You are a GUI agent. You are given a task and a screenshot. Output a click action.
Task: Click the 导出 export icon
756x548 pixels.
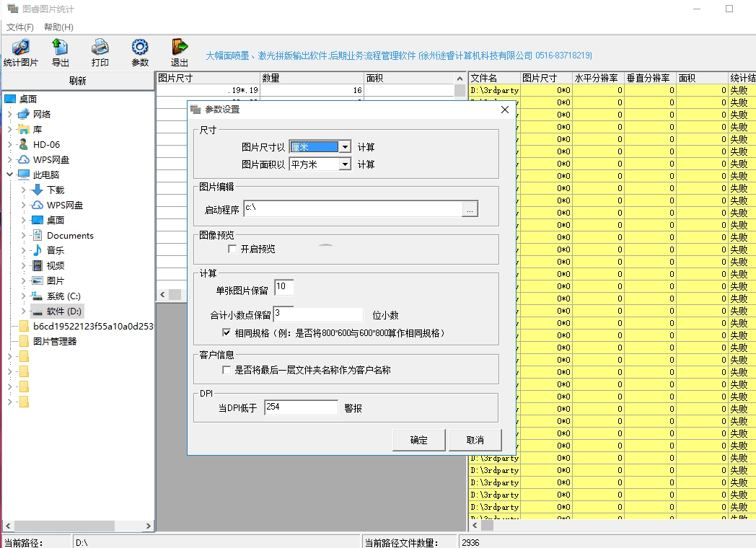(x=60, y=48)
